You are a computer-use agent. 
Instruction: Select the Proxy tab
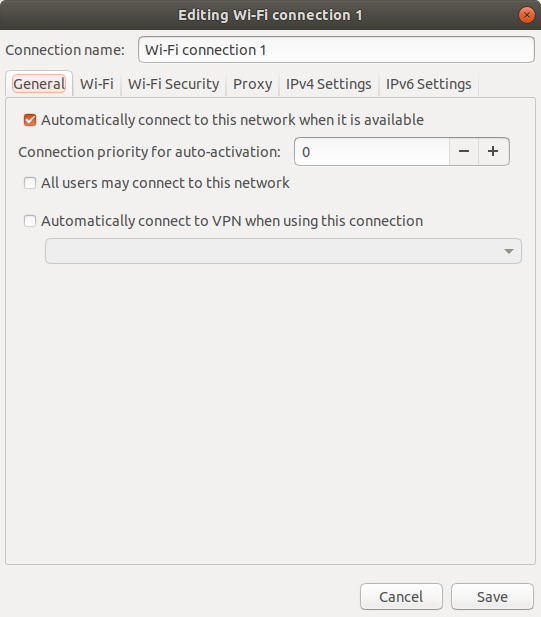click(253, 84)
